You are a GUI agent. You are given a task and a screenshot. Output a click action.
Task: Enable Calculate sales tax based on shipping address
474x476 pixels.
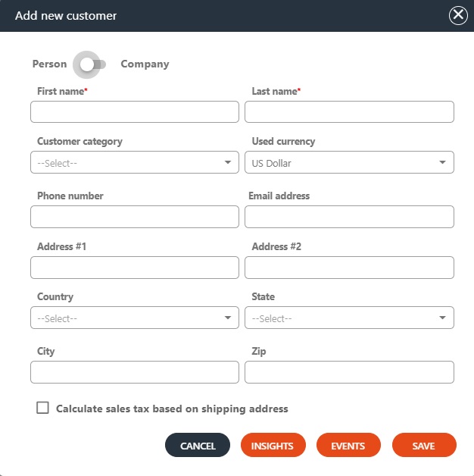43,409
